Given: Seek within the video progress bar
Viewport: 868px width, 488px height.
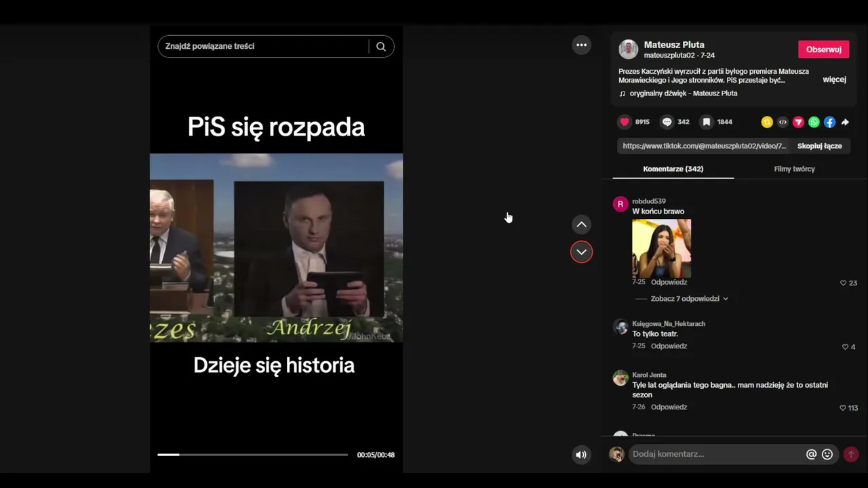Looking at the screenshot, I should (x=252, y=455).
